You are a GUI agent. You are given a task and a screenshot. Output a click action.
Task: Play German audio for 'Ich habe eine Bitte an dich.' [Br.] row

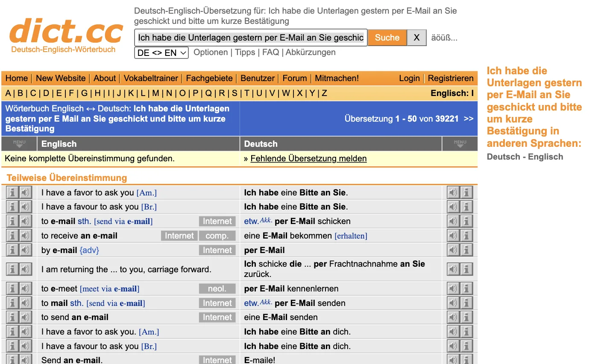tap(453, 346)
